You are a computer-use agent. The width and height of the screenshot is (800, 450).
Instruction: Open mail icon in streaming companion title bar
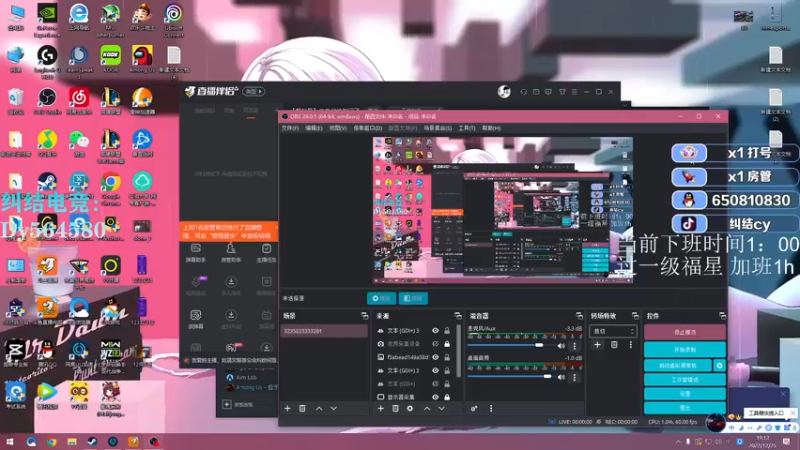536,92
